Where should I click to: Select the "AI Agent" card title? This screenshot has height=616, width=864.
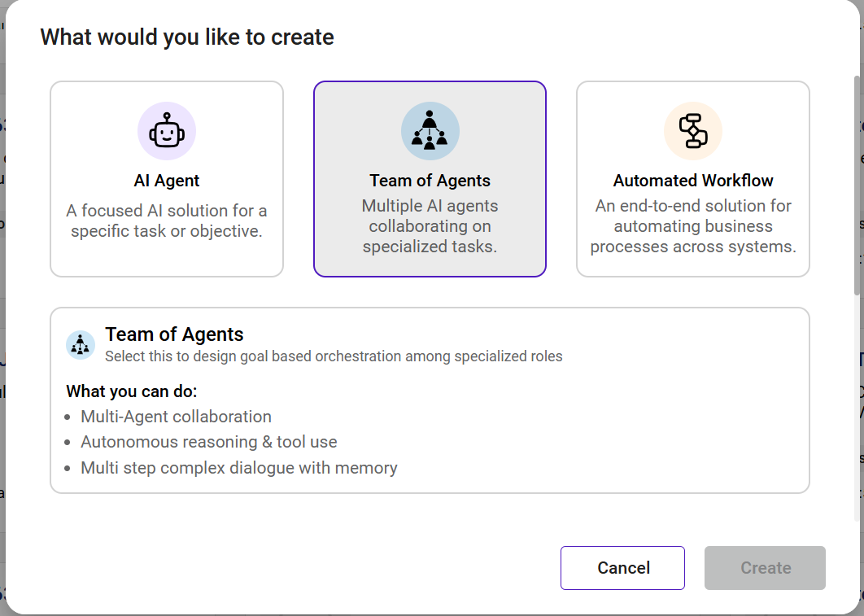(167, 181)
